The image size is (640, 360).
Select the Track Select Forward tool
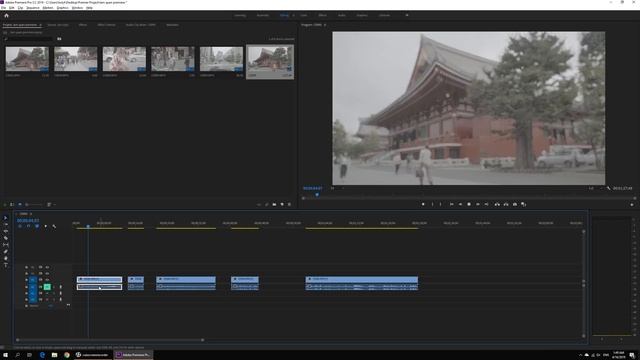(6, 224)
